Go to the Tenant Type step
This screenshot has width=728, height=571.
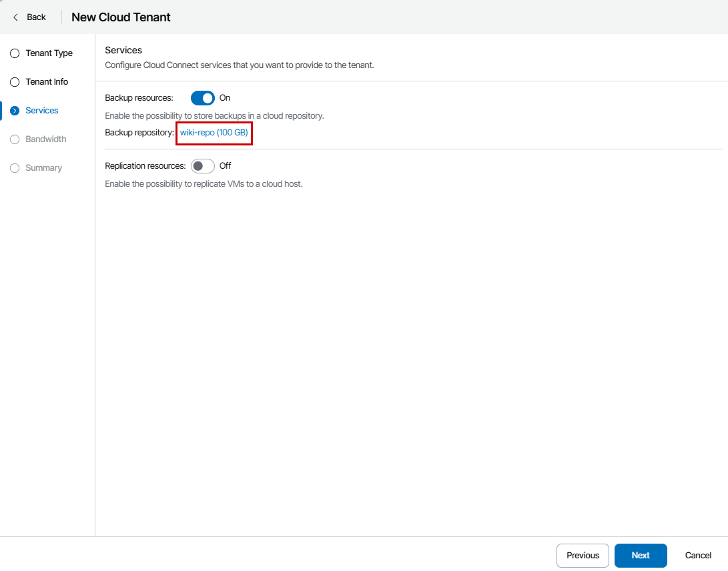(x=49, y=53)
